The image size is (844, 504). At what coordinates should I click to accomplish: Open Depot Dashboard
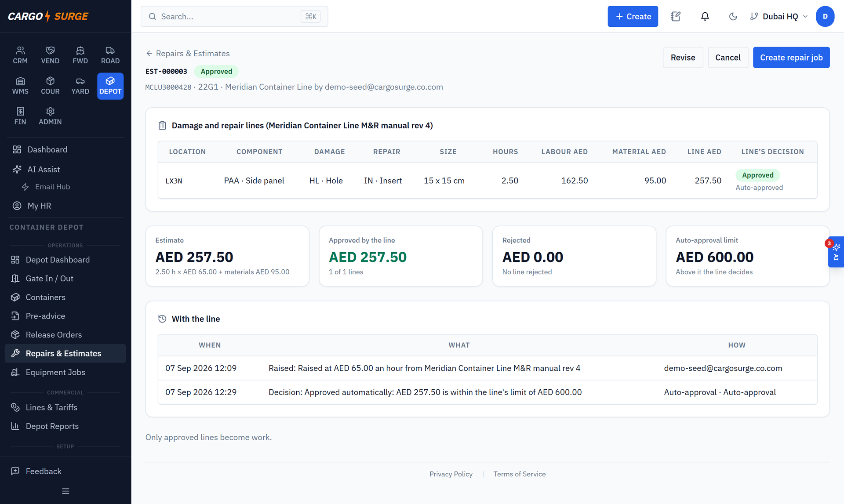(65, 260)
